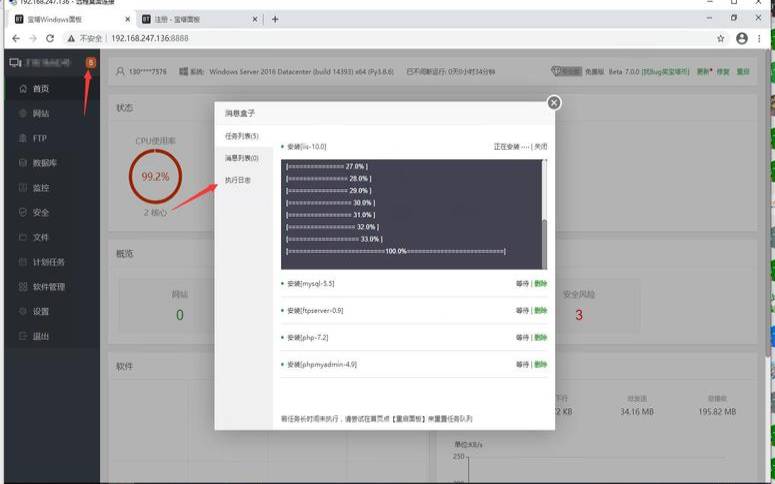Click the 不安全 security warning icon
This screenshot has height=484, width=775.
click(71, 38)
